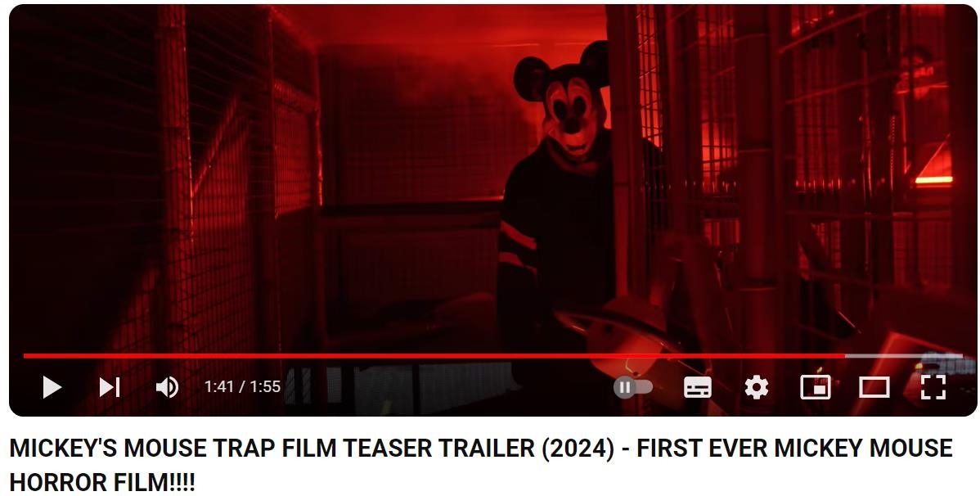Click the 1:41 elapsed time display

click(x=218, y=386)
